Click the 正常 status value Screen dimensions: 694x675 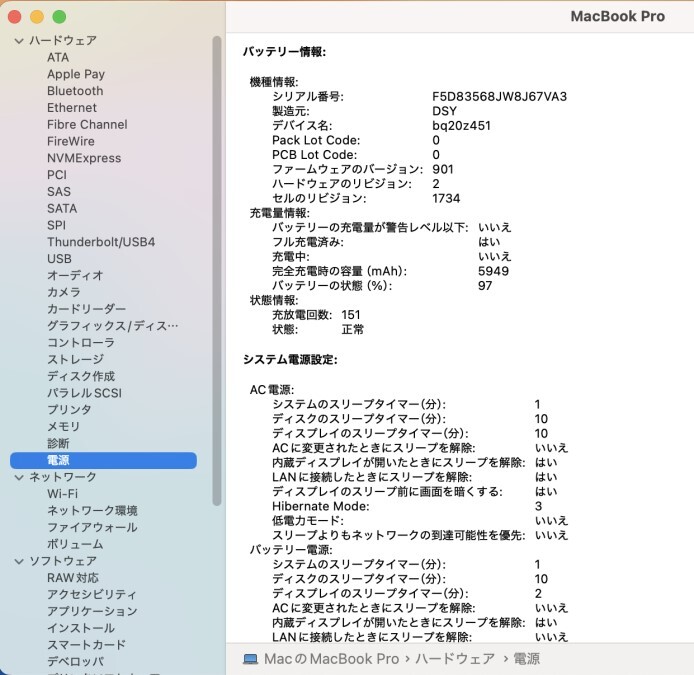click(352, 330)
